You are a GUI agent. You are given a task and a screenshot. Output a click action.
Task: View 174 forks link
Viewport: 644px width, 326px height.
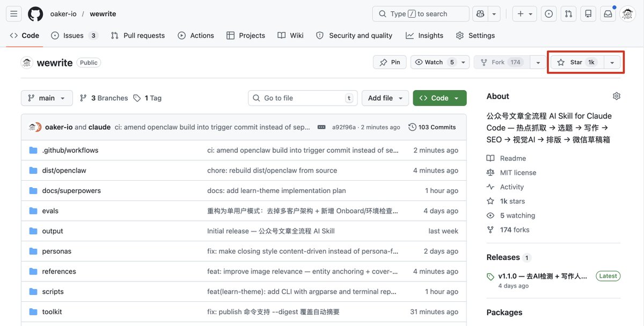508,229
